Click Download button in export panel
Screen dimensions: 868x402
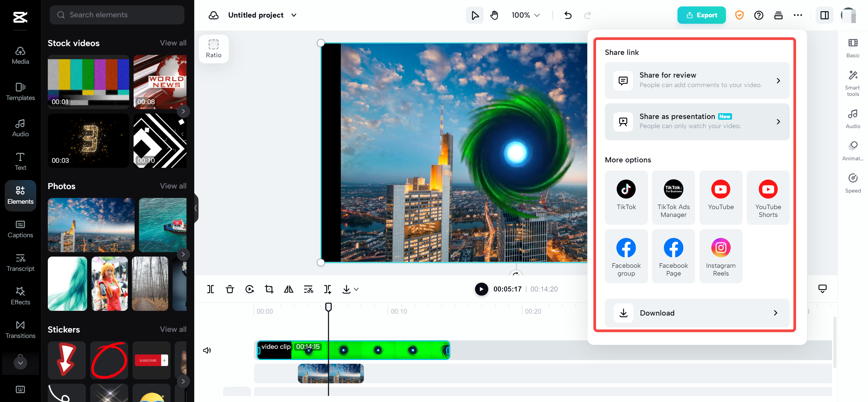(x=697, y=313)
